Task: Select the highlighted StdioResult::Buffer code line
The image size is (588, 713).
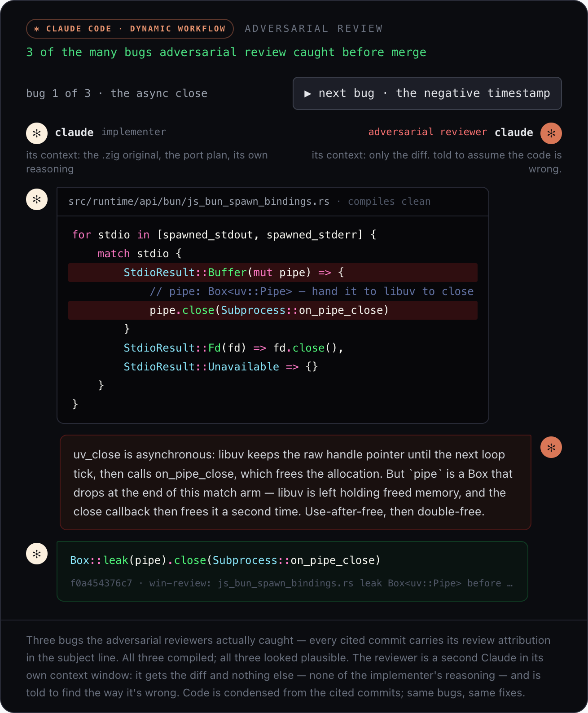Action: pyautogui.click(x=273, y=273)
